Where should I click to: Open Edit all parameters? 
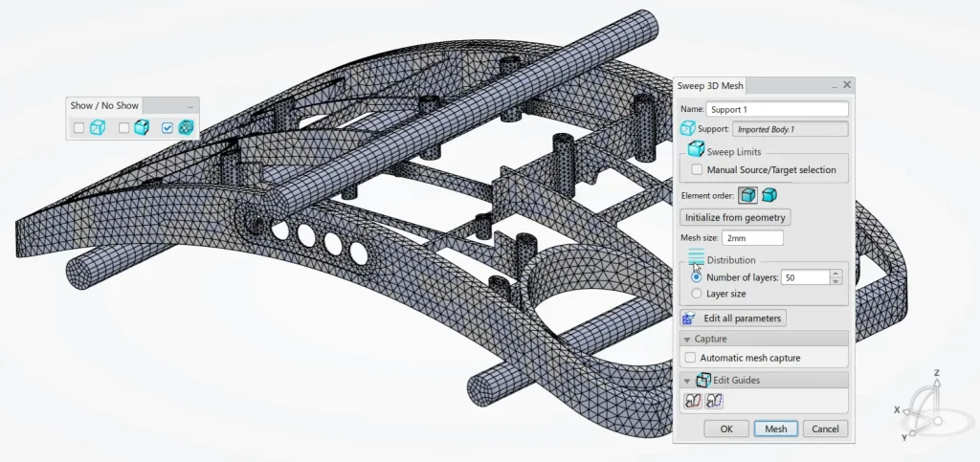(x=733, y=318)
